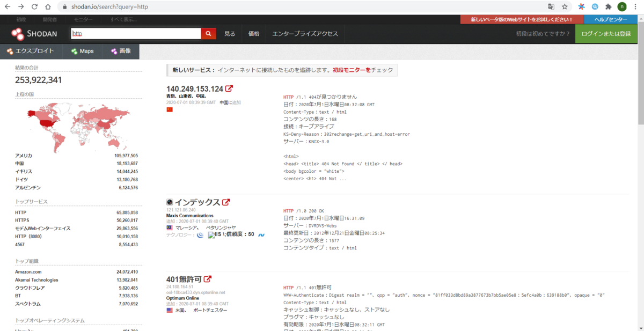Click IP address 24.188.164.51
The height and width of the screenshot is (331, 644).
[180, 286]
